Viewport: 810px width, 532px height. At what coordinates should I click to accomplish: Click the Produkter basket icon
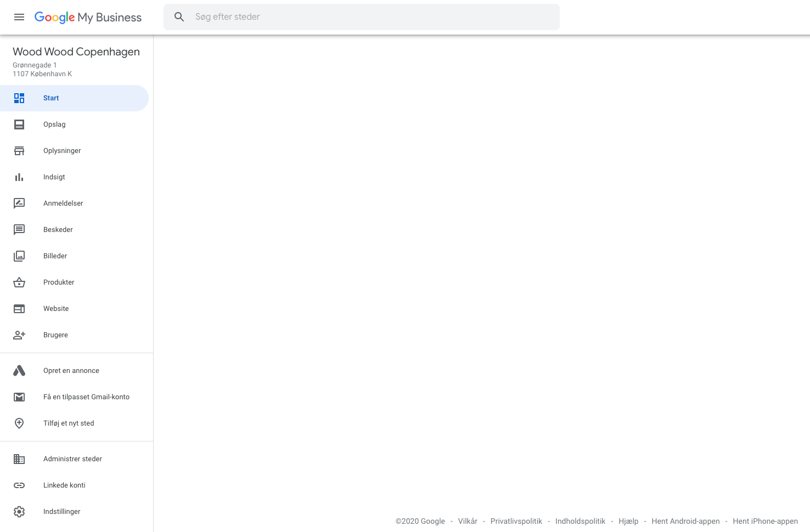pos(19,282)
